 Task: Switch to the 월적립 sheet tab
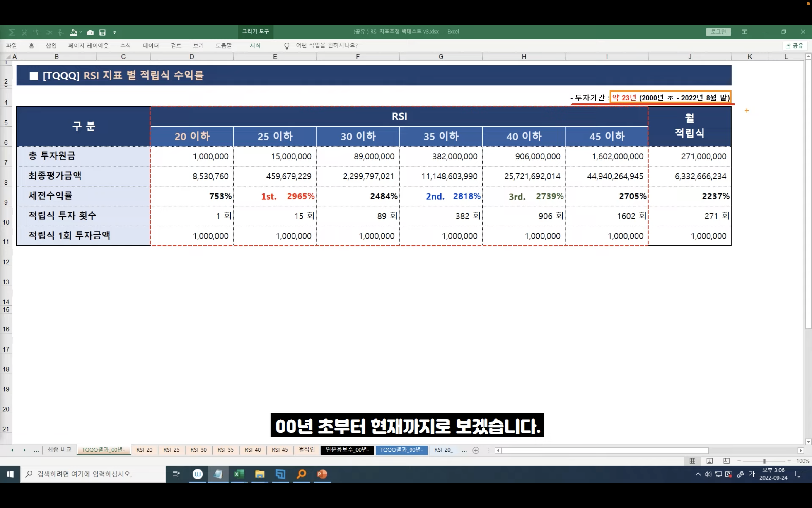click(x=307, y=449)
